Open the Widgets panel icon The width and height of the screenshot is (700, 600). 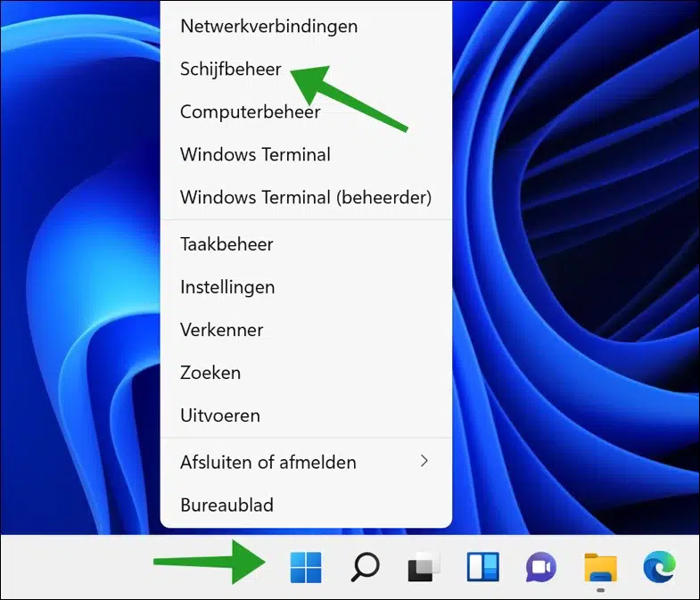click(483, 567)
